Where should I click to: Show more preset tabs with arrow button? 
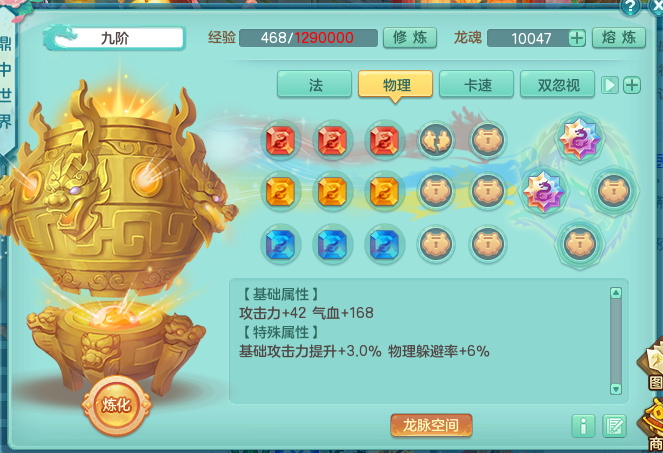tap(610, 85)
